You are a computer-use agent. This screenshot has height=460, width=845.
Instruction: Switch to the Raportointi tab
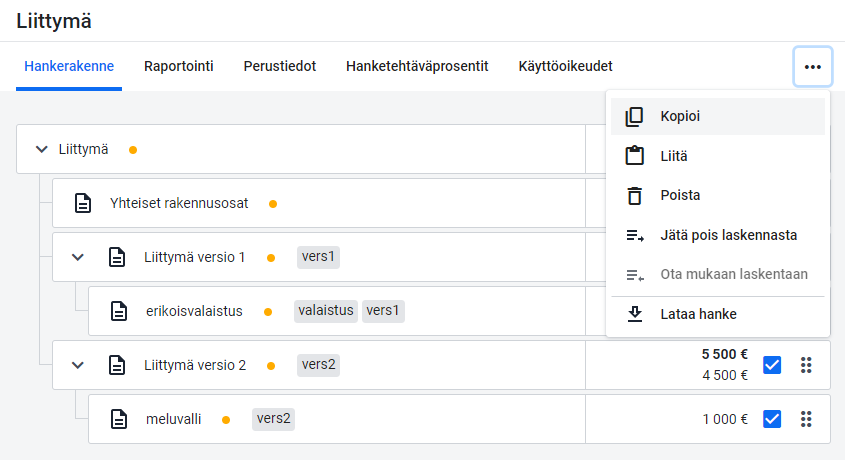pyautogui.click(x=178, y=66)
